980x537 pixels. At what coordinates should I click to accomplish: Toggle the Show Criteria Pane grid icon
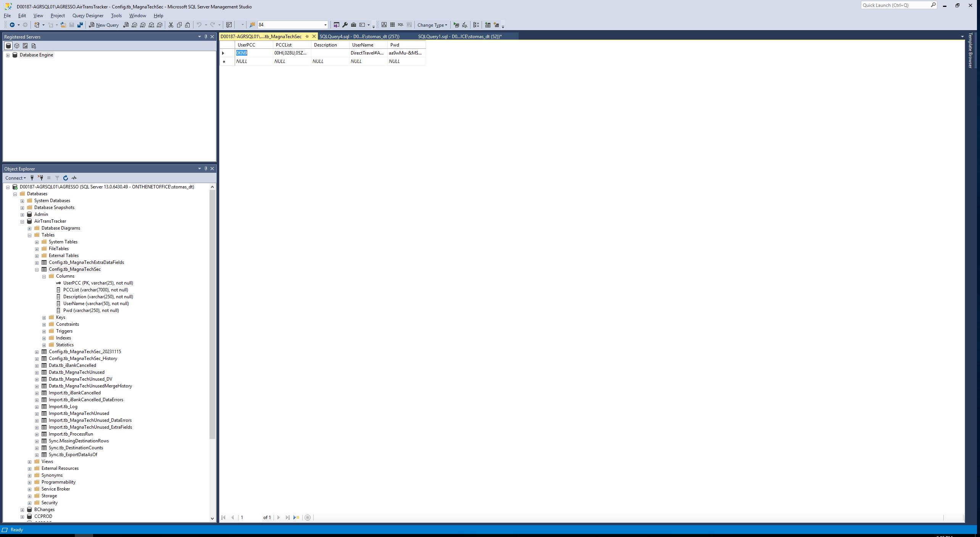point(392,25)
